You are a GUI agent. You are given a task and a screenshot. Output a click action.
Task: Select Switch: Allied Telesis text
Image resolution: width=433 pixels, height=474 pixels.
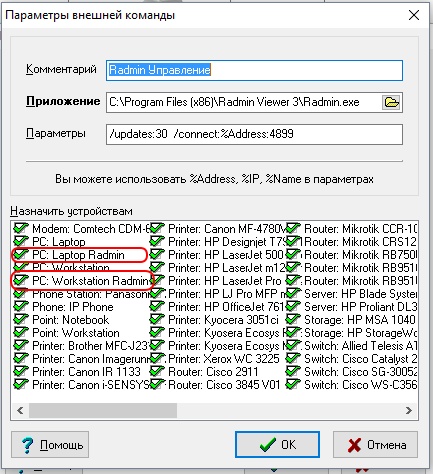(361, 346)
